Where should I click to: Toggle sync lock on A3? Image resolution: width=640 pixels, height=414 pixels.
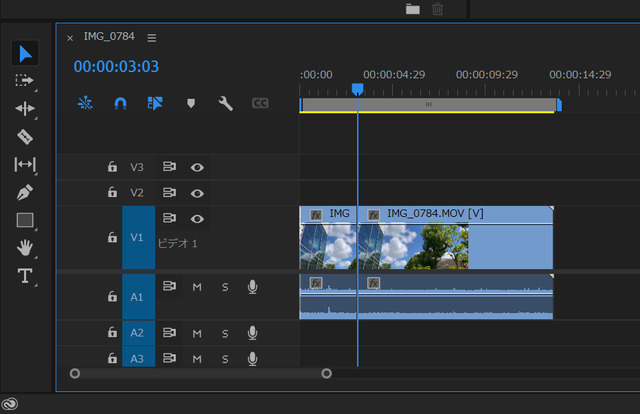[169, 358]
